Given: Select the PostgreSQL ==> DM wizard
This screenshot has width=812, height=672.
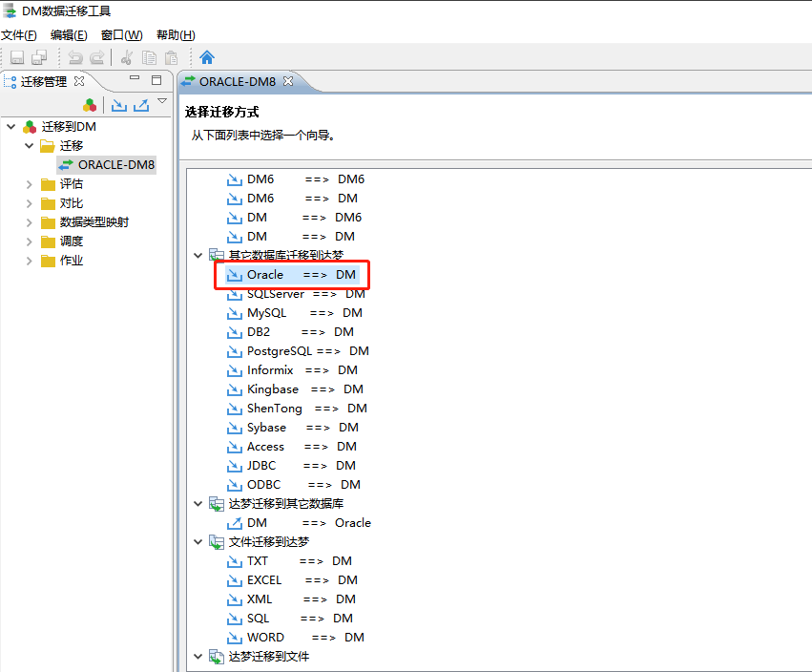Looking at the screenshot, I should [x=298, y=351].
